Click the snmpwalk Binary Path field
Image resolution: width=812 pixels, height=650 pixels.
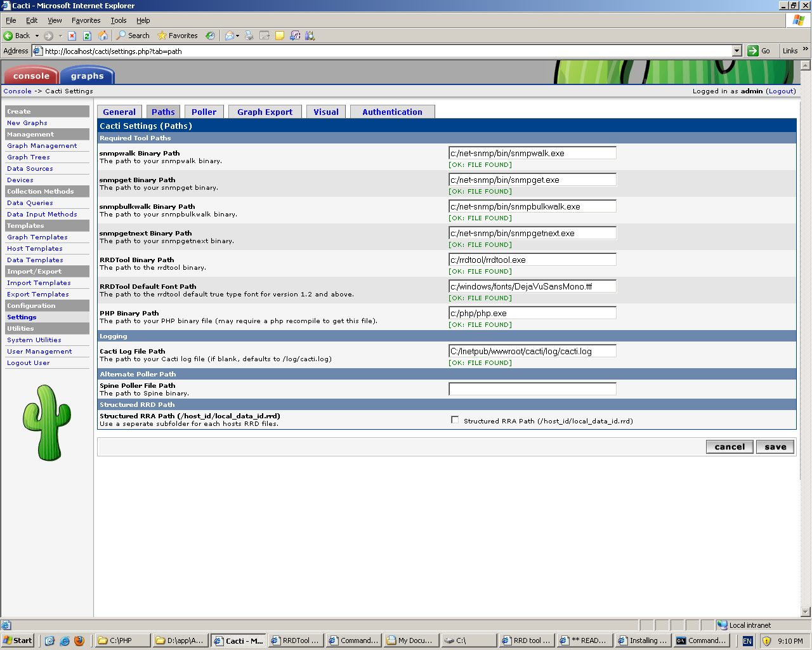pos(532,153)
